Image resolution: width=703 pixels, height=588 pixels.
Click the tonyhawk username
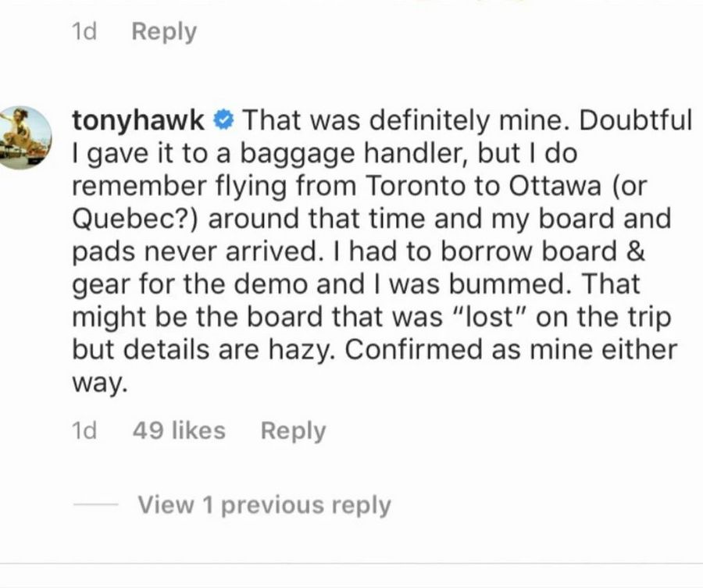[138, 120]
